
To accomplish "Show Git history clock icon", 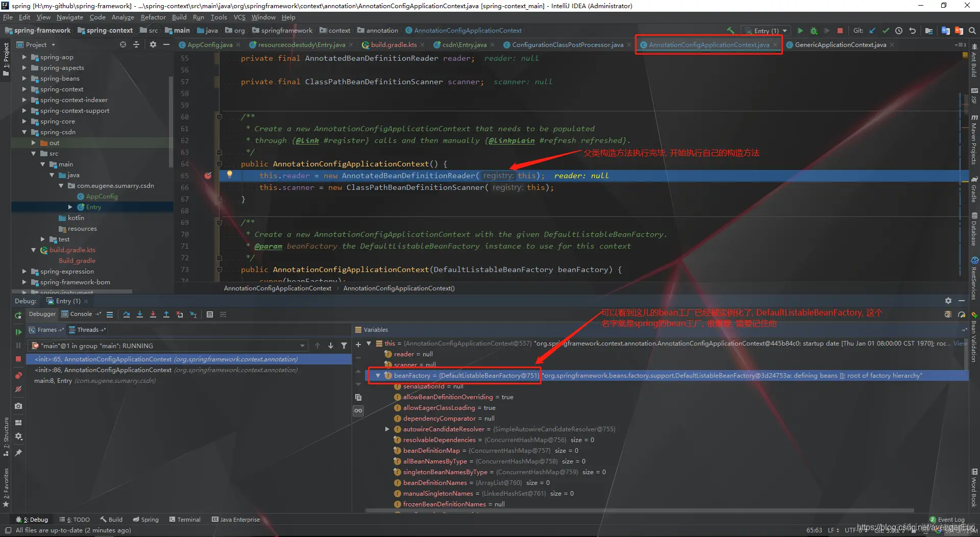I will (899, 31).
